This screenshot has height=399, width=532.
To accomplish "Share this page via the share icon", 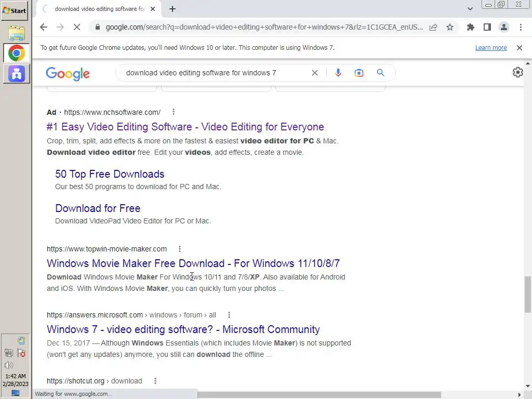I will pos(433,27).
